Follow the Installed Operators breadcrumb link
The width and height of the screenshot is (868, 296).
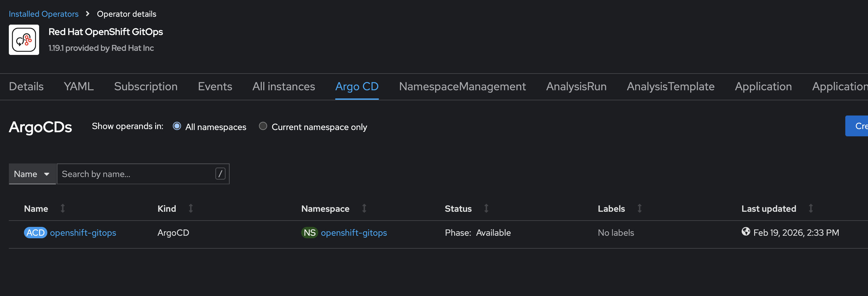click(x=44, y=14)
